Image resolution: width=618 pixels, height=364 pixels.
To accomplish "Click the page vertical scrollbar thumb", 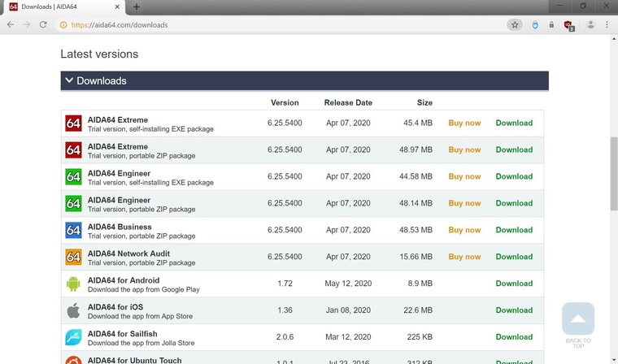I will tap(614, 173).
